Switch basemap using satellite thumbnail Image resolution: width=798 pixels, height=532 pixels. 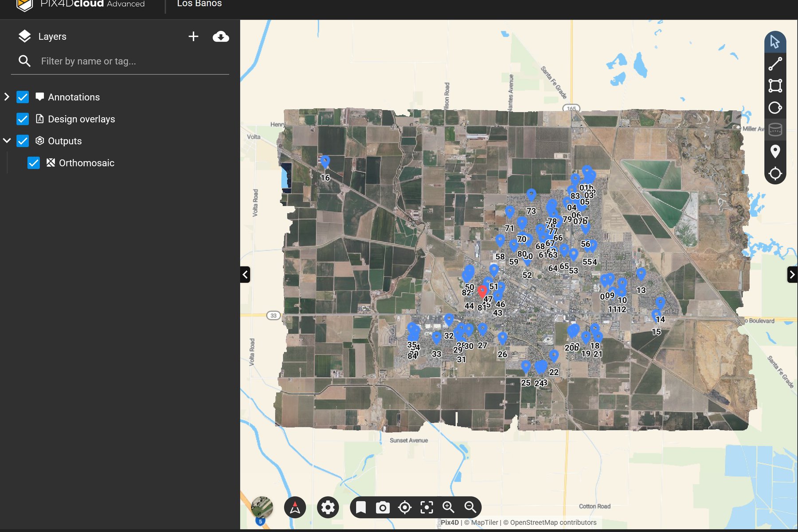coord(262,507)
